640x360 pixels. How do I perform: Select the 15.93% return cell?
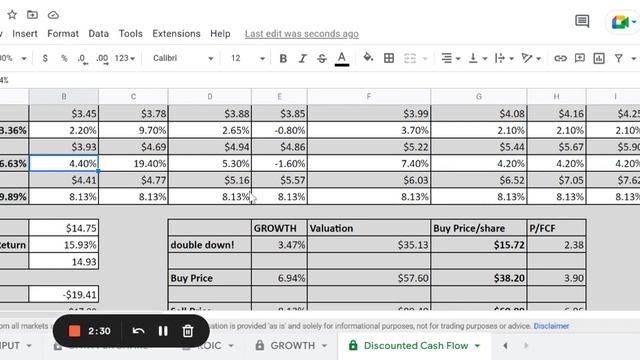(64, 245)
